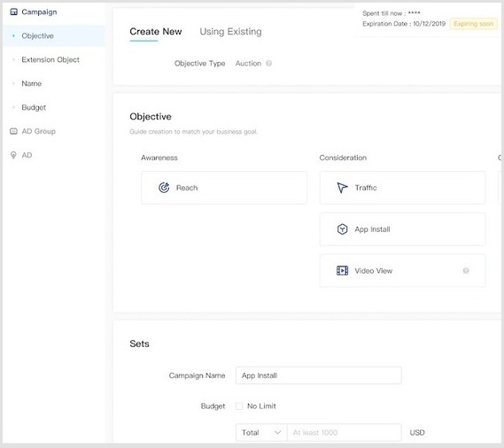Click the AD lightbulb icon
This screenshot has height=448, width=504.
[13, 155]
